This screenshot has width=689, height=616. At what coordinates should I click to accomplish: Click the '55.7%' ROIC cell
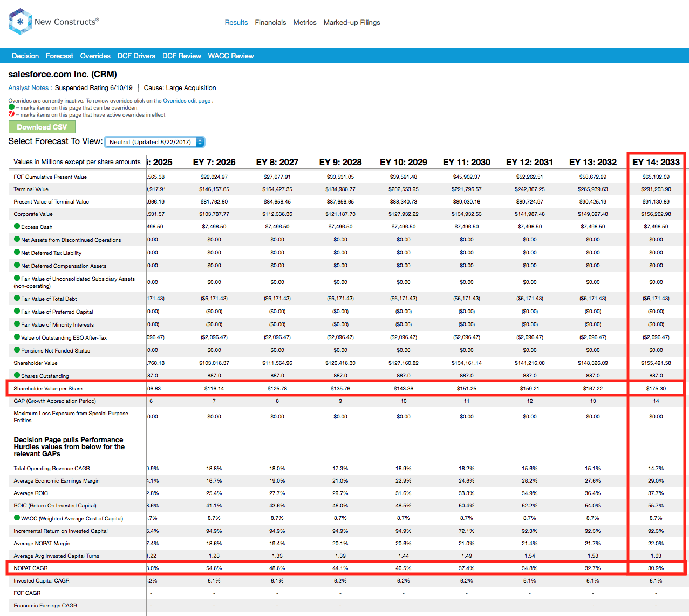[x=656, y=506]
